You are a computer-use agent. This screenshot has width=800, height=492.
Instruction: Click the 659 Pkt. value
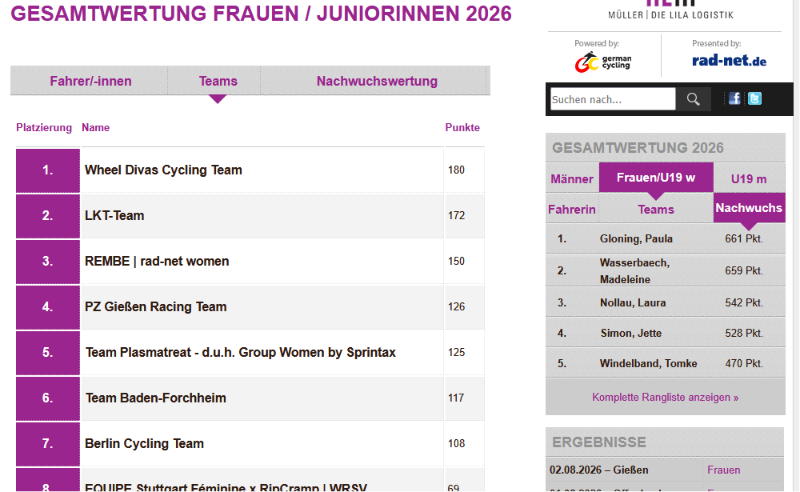point(743,270)
